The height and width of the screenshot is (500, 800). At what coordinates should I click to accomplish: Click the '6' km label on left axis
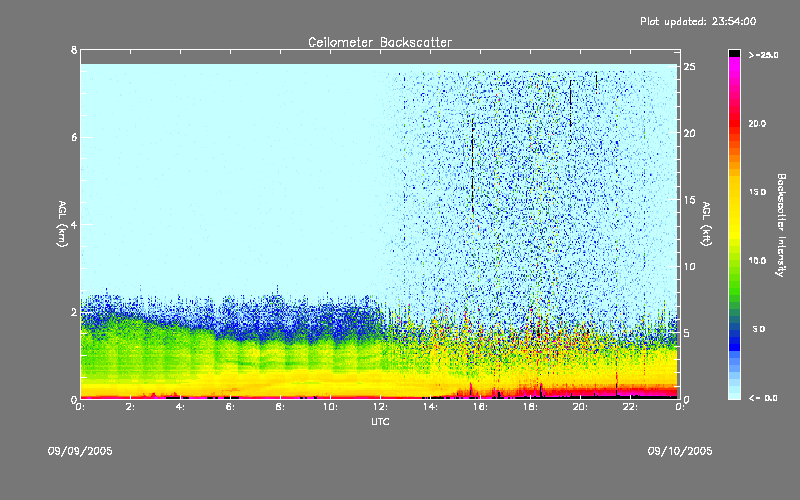(x=74, y=137)
